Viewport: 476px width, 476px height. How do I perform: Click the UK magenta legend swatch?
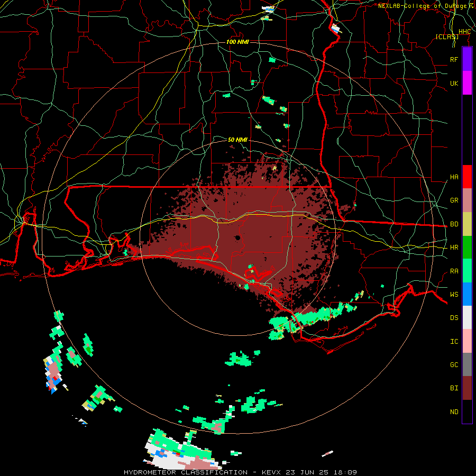[467, 83]
